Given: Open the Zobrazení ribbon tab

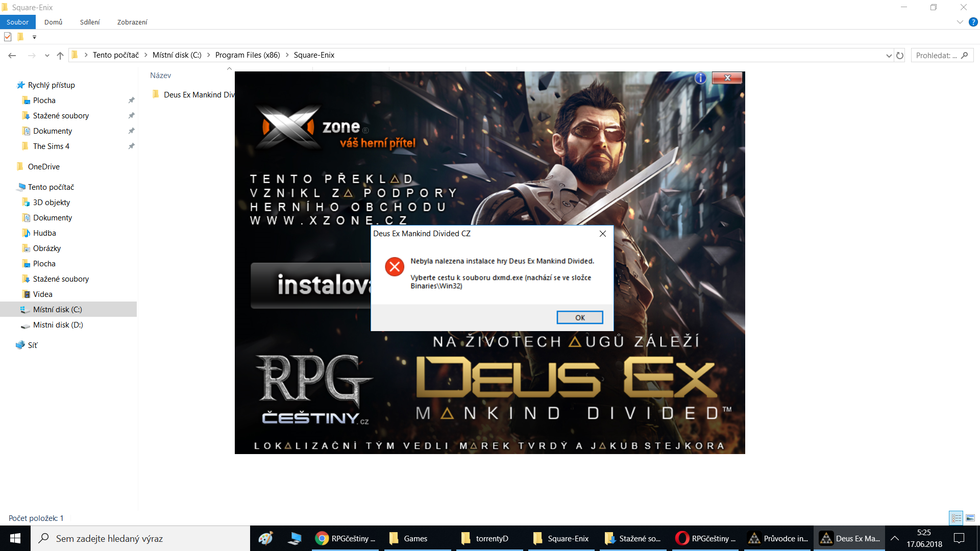Looking at the screenshot, I should click(132, 22).
